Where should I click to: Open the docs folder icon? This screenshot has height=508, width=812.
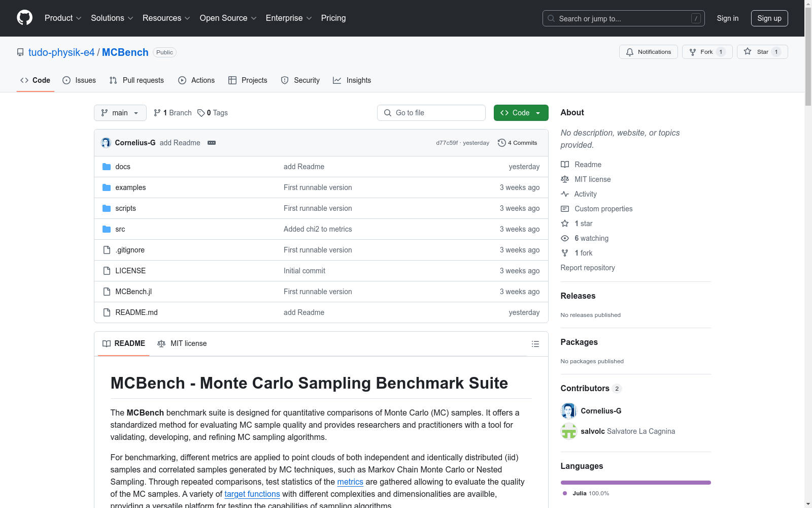click(107, 167)
